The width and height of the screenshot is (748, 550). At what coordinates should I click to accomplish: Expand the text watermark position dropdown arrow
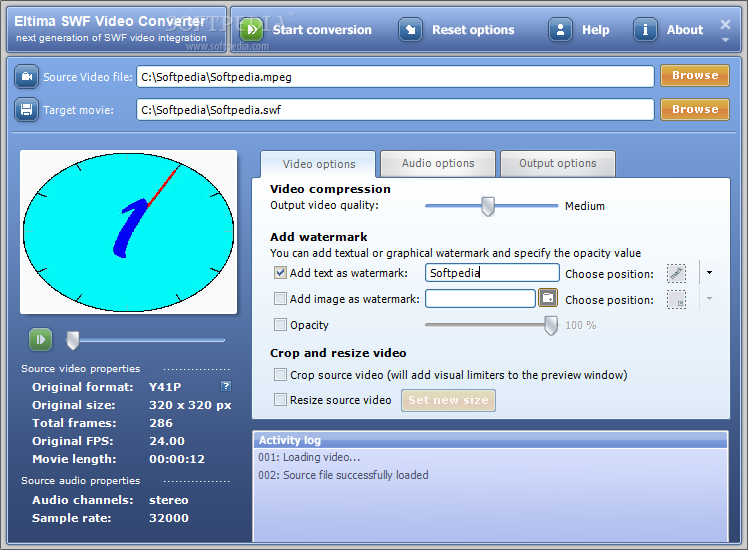pos(709,273)
